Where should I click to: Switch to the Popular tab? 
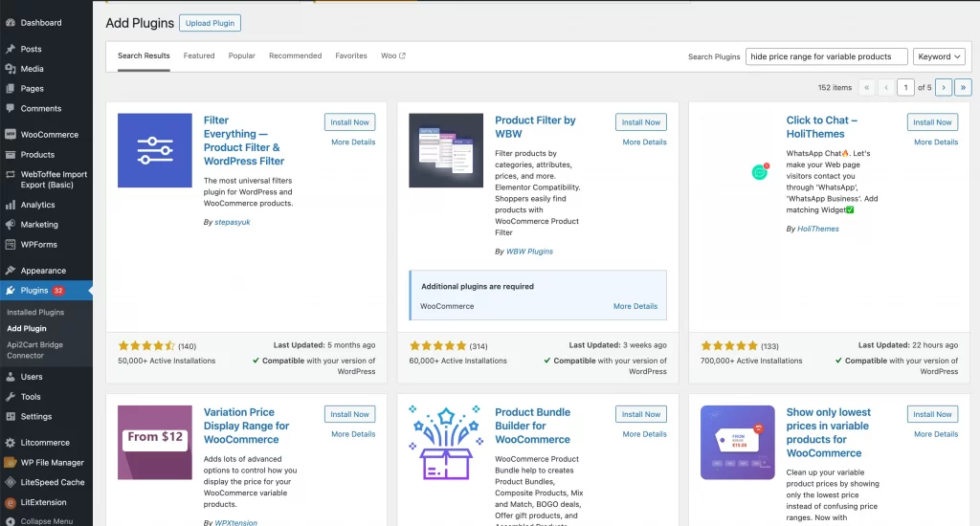click(x=242, y=55)
